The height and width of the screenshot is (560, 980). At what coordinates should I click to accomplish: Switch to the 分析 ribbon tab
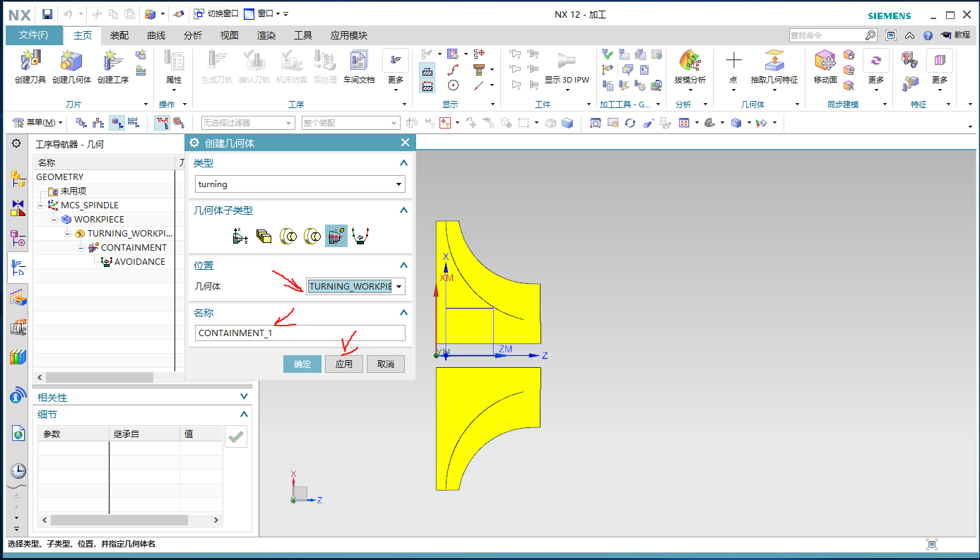(x=193, y=35)
